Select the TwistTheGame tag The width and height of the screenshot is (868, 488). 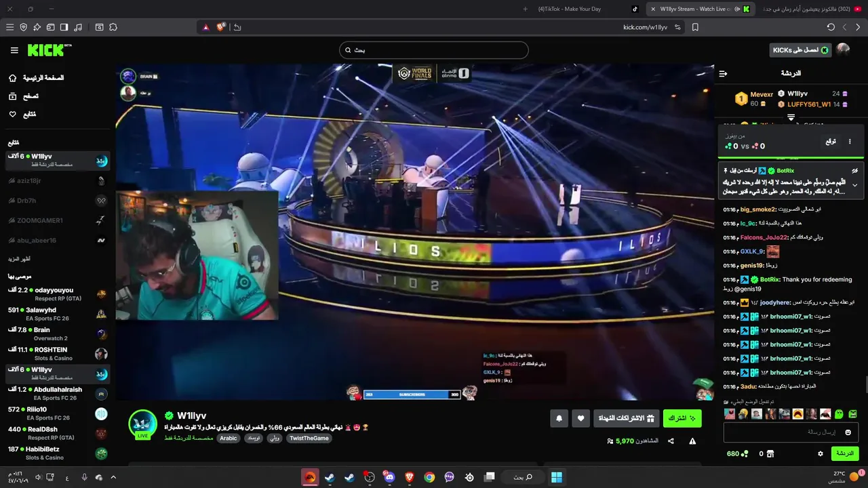[309, 439]
